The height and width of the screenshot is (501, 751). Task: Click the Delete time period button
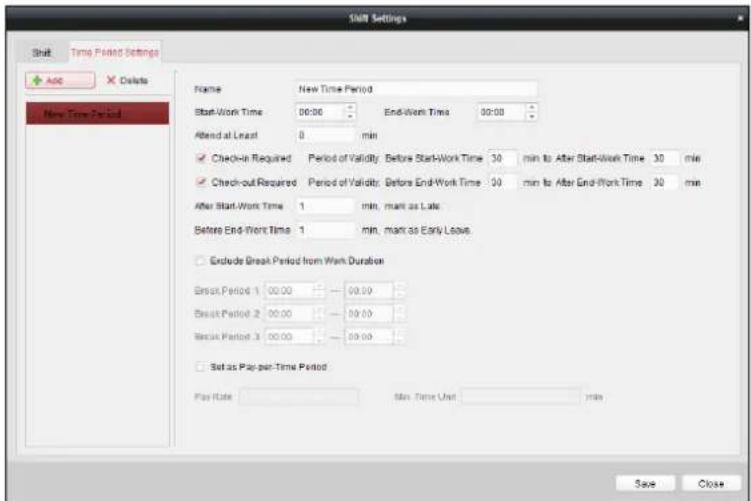pyautogui.click(x=127, y=80)
